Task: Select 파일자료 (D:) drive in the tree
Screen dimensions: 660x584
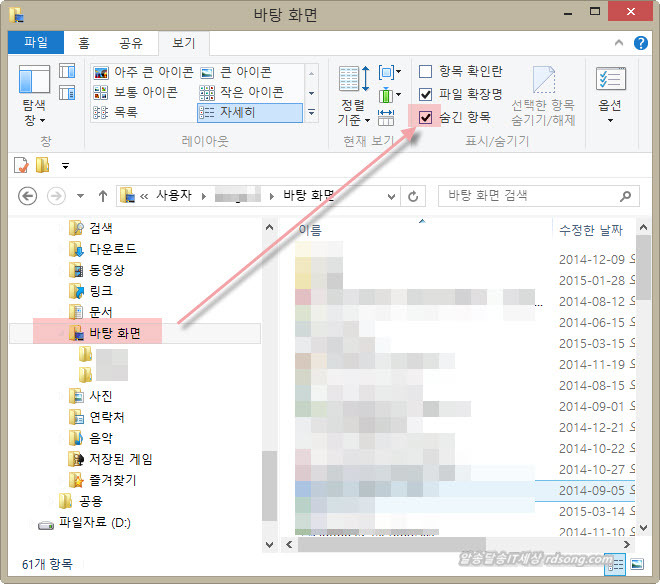Action: (94, 523)
